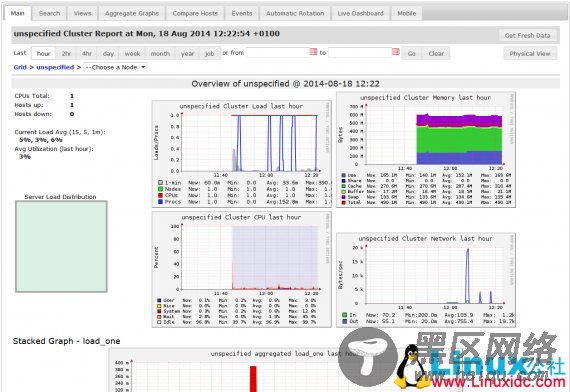Screen dimensions: 570x392
Task: Open the Physical View button
Action: (530, 53)
